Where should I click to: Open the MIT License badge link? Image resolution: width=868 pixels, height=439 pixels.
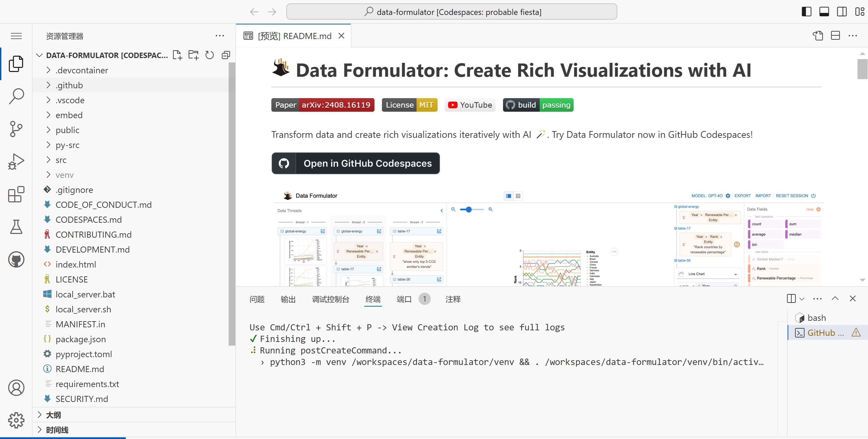pos(409,105)
